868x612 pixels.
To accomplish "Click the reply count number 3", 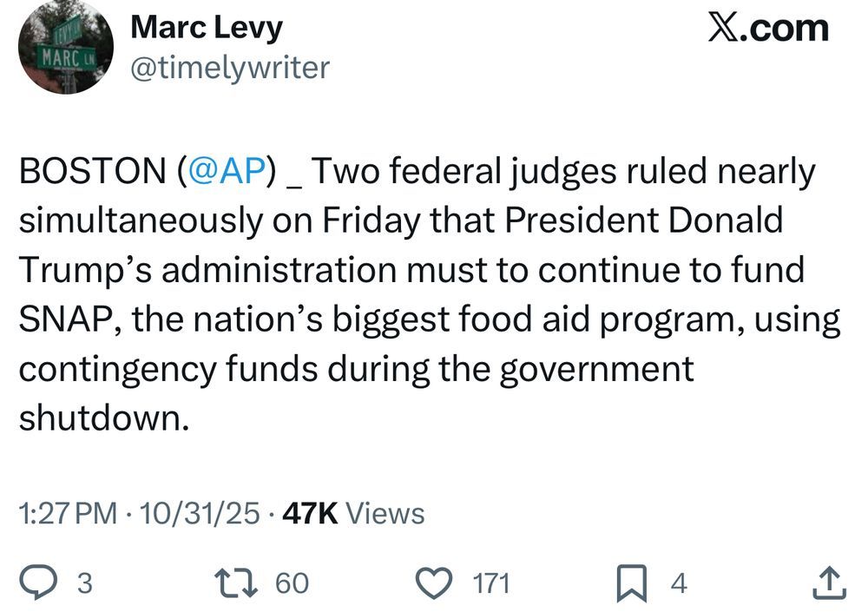I will (84, 582).
